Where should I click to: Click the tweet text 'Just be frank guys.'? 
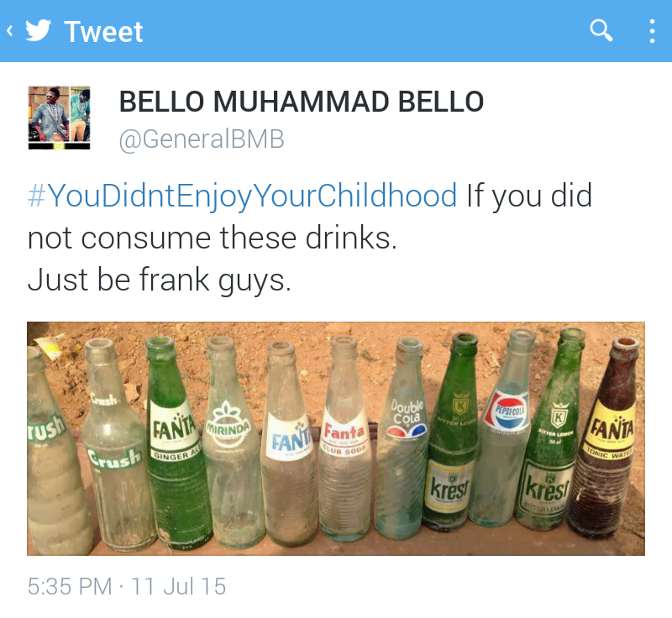tap(160, 280)
